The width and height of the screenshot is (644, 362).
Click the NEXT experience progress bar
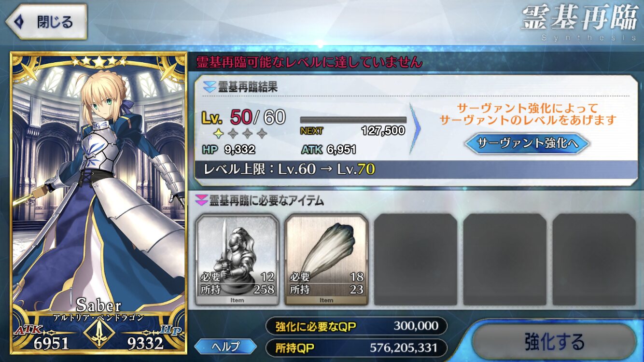tap(353, 120)
